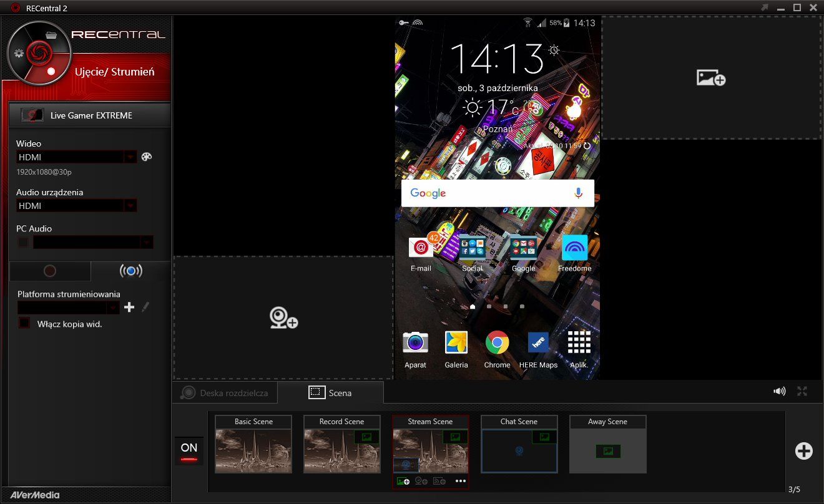Click the PC Audio label
The height and width of the screenshot is (504, 824).
(34, 228)
